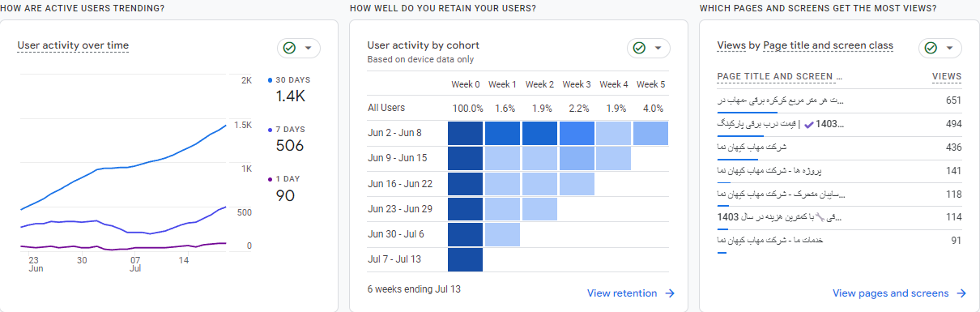Click the blue dot beside 30 DAYS legend

pyautogui.click(x=270, y=80)
